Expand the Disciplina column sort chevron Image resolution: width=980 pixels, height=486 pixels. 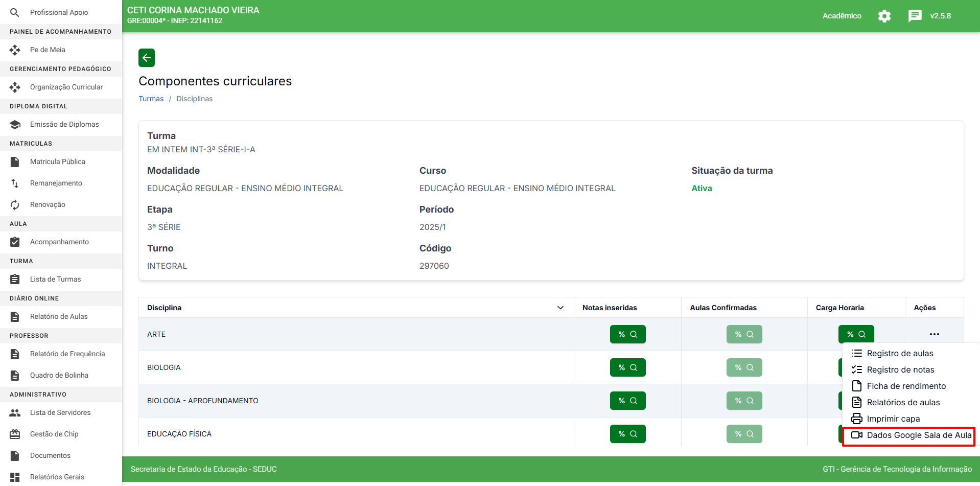coord(560,308)
